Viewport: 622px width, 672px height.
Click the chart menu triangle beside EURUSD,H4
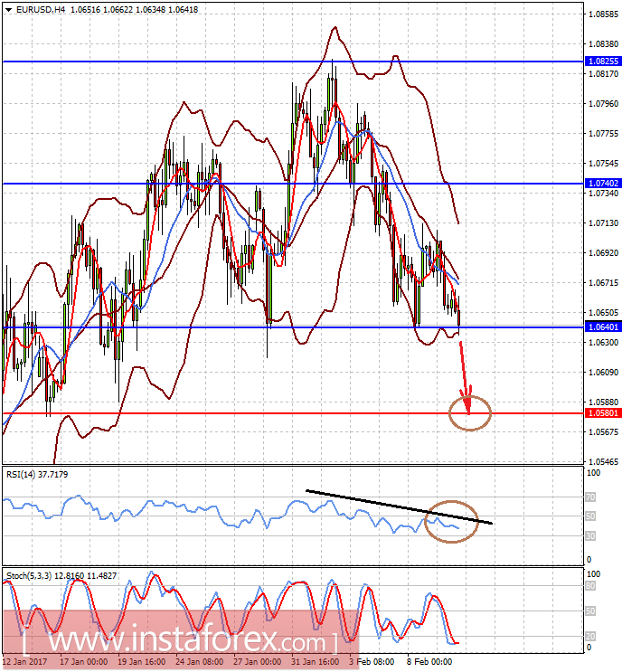point(8,9)
